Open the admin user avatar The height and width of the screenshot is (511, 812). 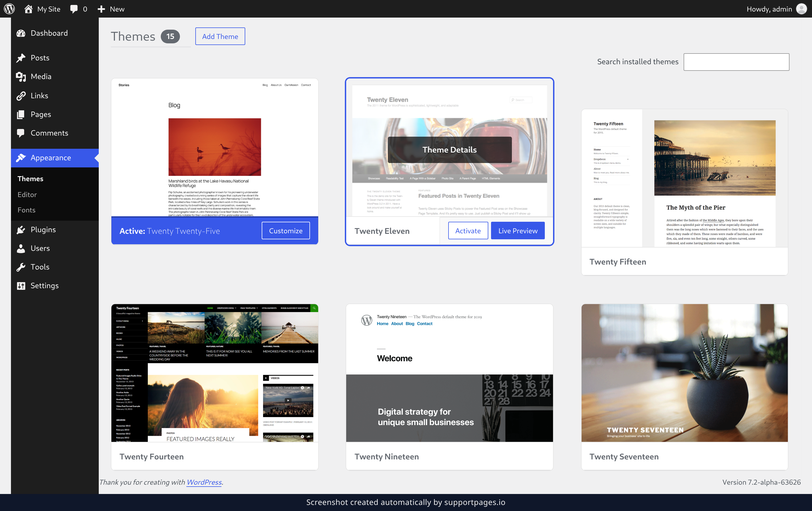802,9
